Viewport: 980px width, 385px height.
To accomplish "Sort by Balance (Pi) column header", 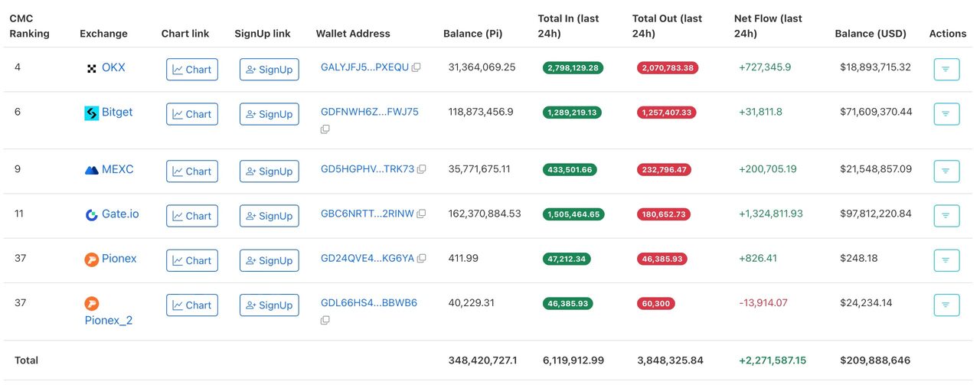I will click(473, 34).
